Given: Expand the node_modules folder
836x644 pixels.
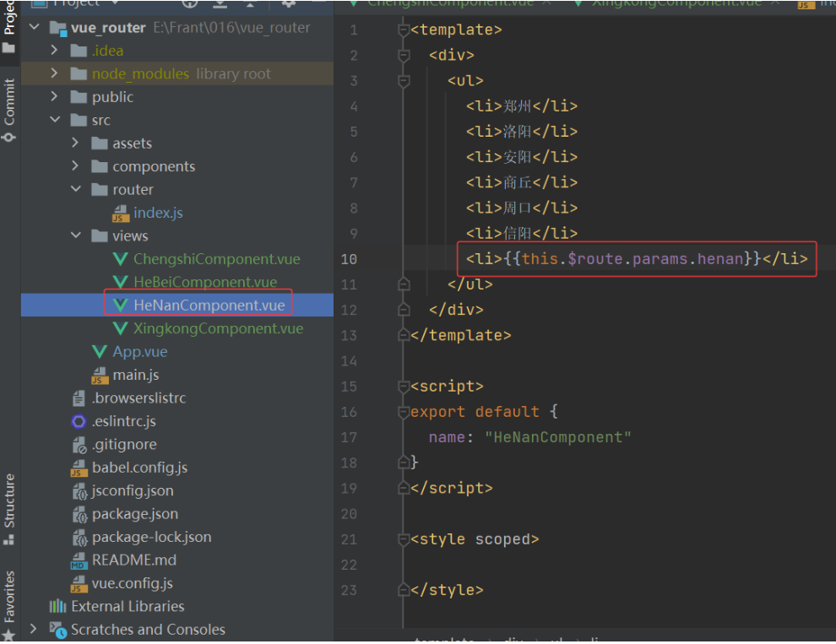Looking at the screenshot, I should tap(54, 73).
